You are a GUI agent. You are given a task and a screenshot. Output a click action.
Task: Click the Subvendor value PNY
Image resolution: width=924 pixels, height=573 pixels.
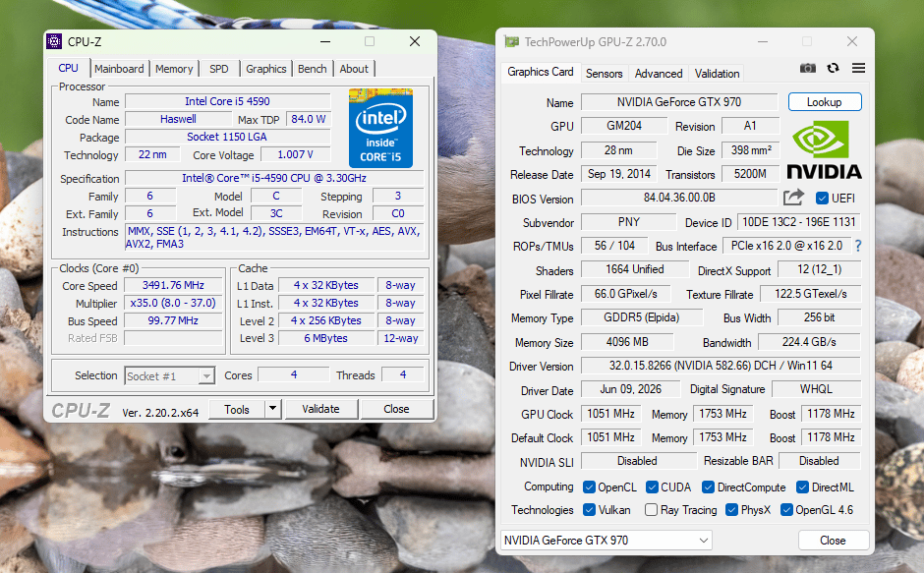click(629, 222)
